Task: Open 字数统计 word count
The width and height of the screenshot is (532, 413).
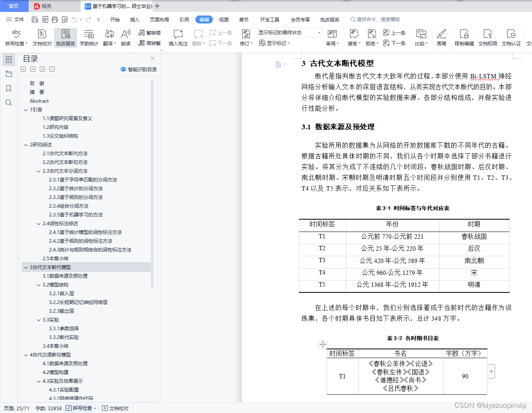Action: [x=89, y=38]
